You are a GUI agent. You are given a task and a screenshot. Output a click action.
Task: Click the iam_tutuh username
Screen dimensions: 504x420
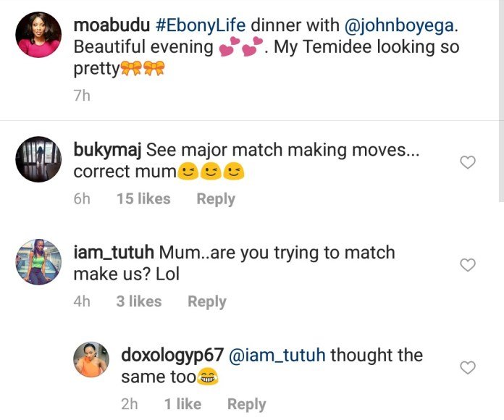coord(114,253)
